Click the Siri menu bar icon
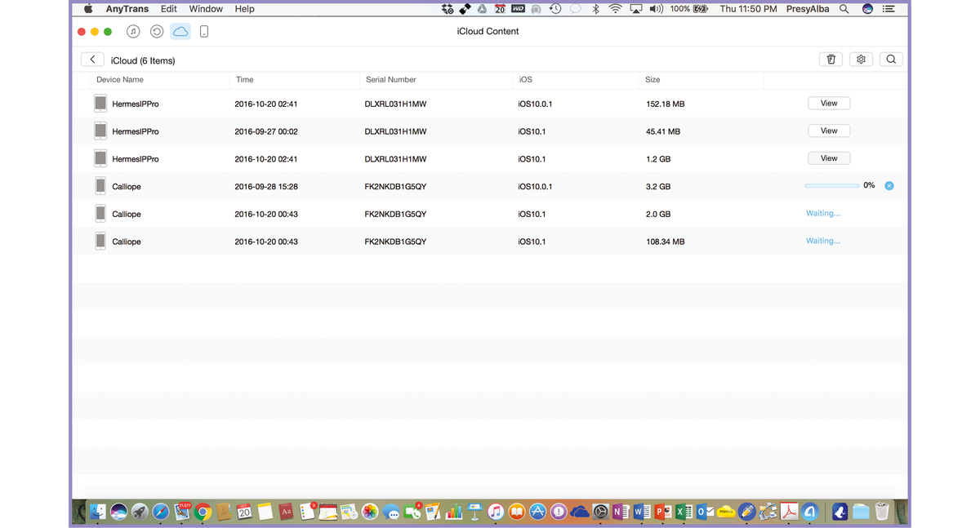Viewport: 980px width, 528px height. coord(867,9)
